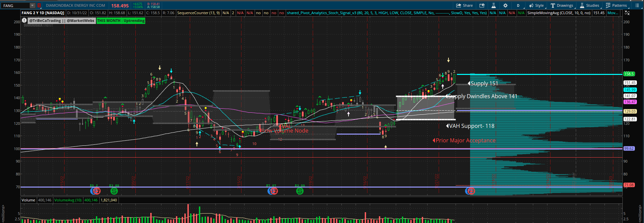
Task: Click the @TriBeCaTrading || @MarketWebs label
Action: pos(61,21)
